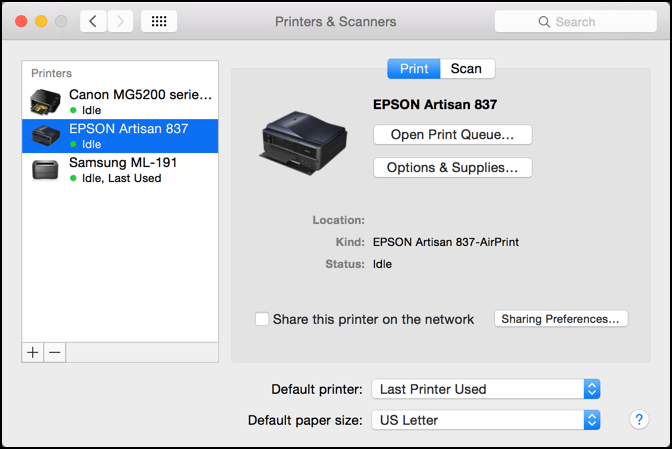Click Kind value EPSON Artisan 837-AirPrint

click(446, 242)
